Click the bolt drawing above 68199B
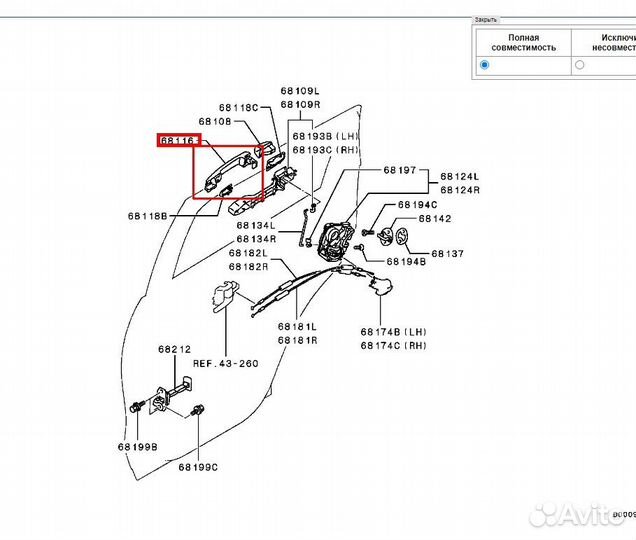This screenshot has height=540, width=636. 135,407
